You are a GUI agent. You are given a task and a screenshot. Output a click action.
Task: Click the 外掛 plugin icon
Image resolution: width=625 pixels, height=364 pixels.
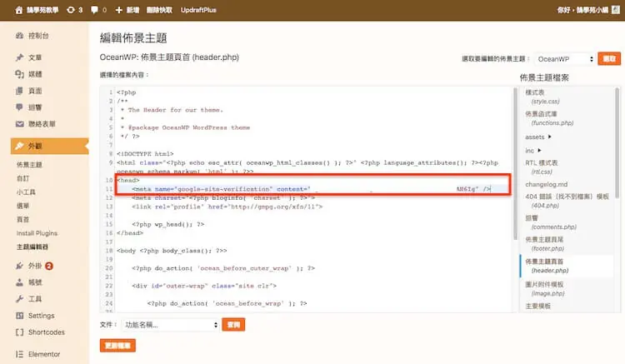coord(19,266)
